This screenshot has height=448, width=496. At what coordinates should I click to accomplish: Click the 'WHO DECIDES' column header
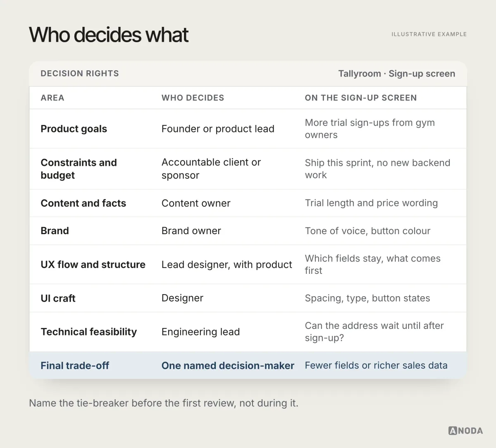pos(193,98)
